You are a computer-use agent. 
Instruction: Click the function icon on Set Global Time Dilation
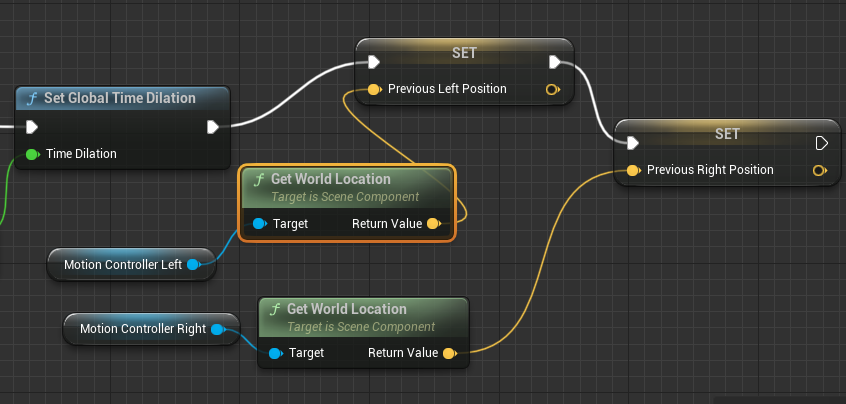coord(32,99)
